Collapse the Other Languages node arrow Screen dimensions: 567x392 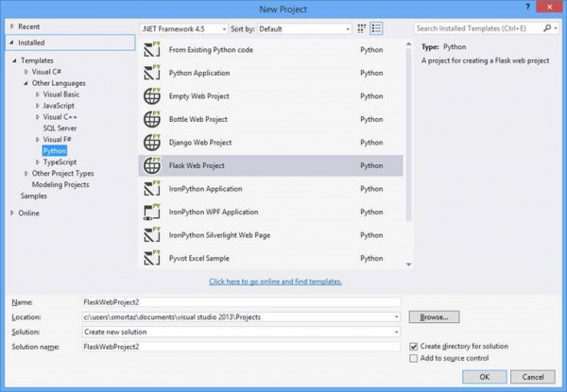click(x=26, y=83)
